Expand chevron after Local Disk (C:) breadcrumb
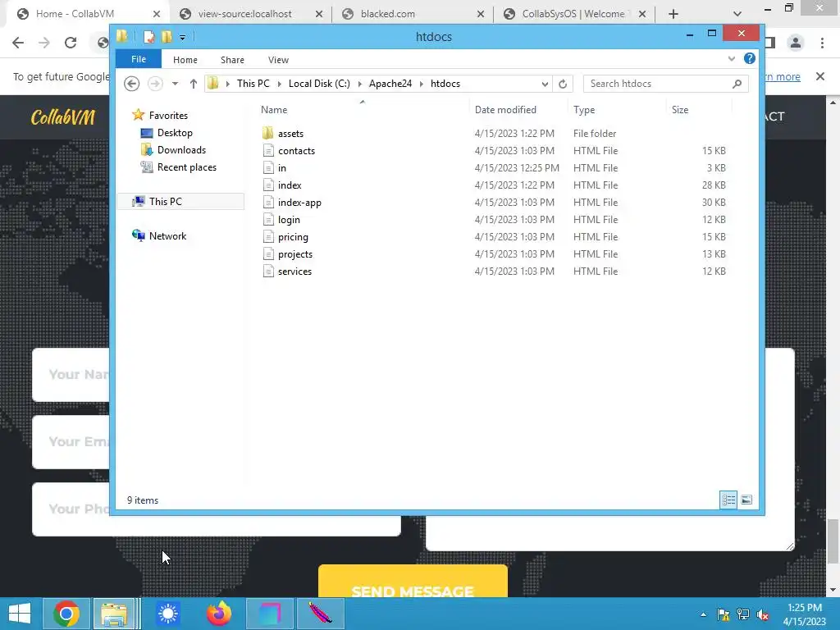The width and height of the screenshot is (840, 630). (x=359, y=84)
